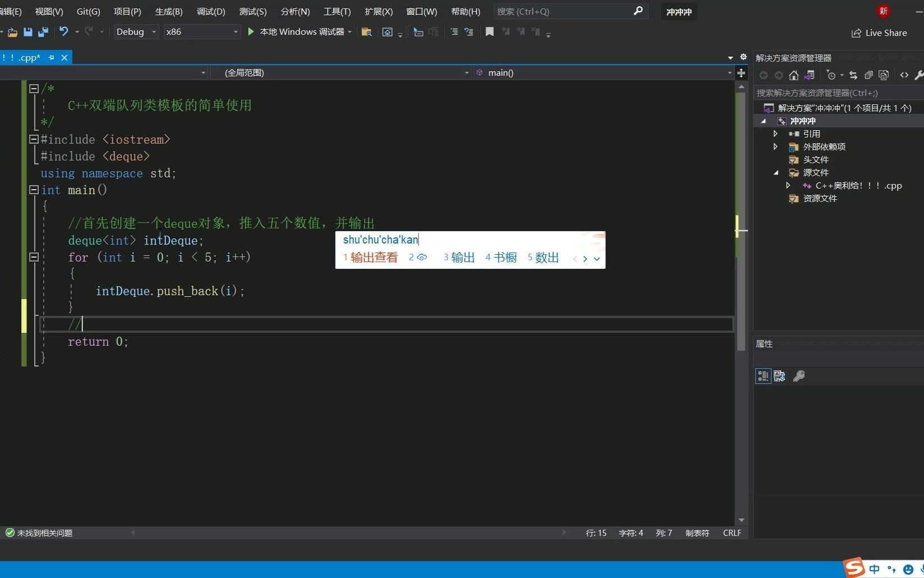Click the Live Share button
Image resolution: width=924 pixels, height=578 pixels.
[x=880, y=33]
